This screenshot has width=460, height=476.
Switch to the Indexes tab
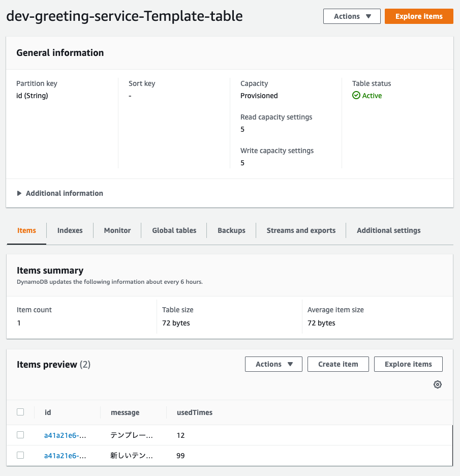click(x=70, y=230)
